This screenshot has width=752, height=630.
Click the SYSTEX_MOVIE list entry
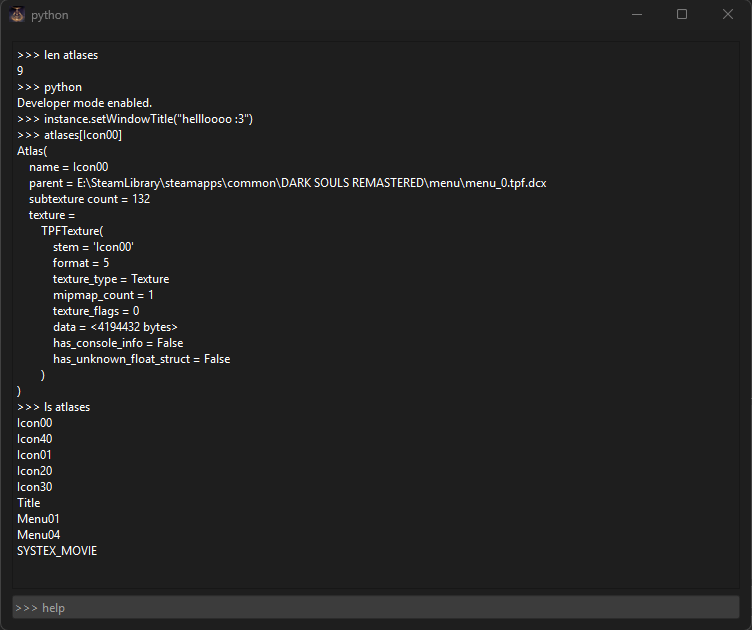57,551
